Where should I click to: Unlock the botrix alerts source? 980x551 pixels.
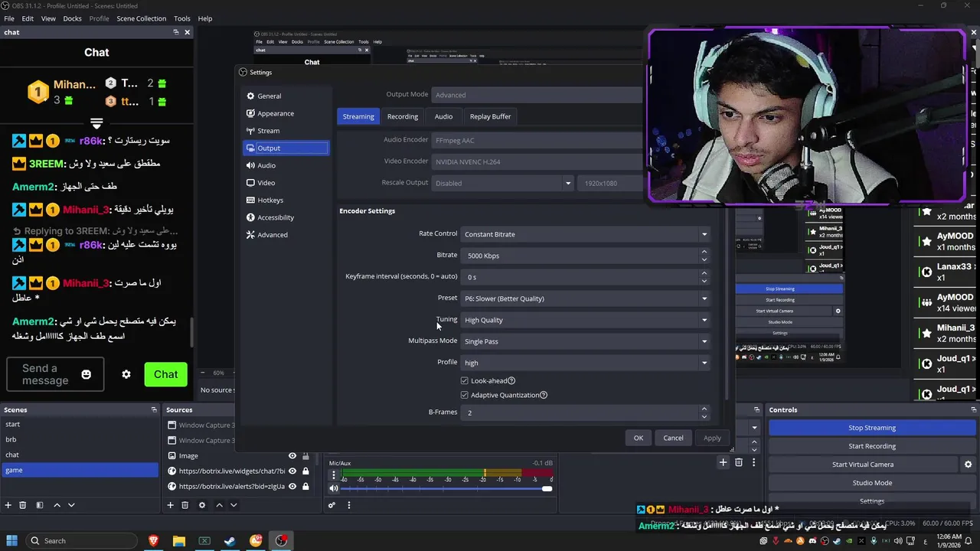pos(305,486)
